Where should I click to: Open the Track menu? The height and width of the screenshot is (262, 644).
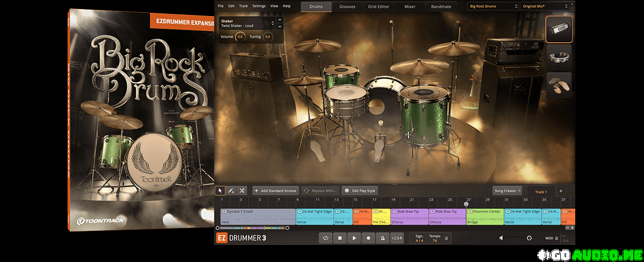[x=244, y=6]
